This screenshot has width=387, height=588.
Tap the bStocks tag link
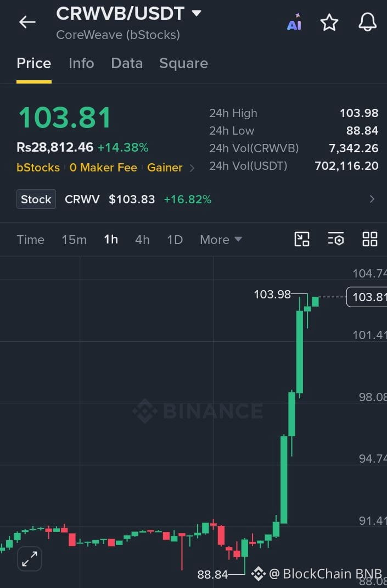[x=38, y=167]
